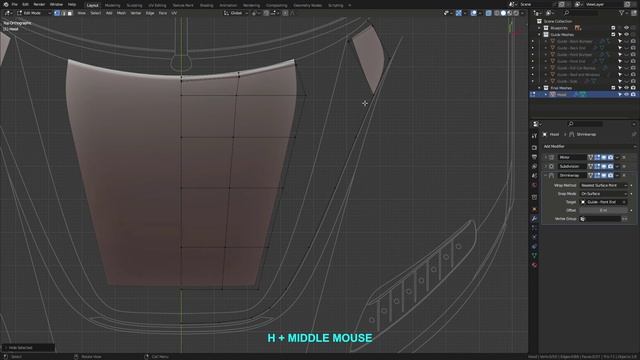Select wireframe viewport shading
The width and height of the screenshot is (640, 360).
tap(497, 13)
